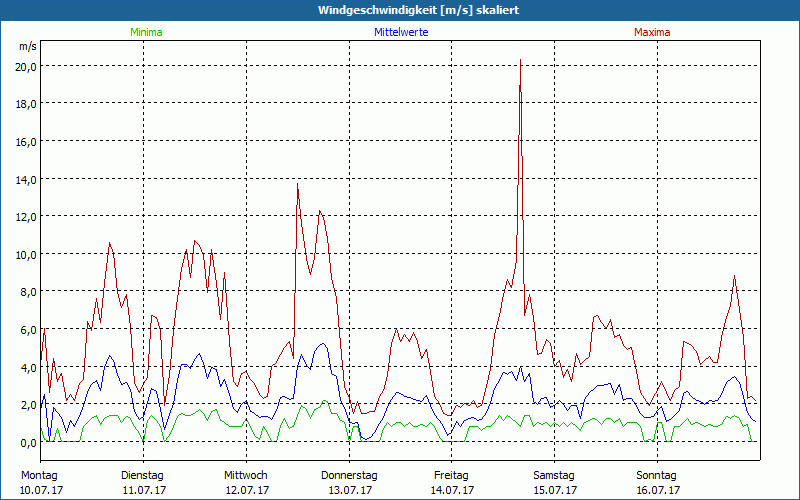Viewport: 800px width, 500px height.
Task: Click the highest red peak above 20 m/s
Action: coord(520,61)
